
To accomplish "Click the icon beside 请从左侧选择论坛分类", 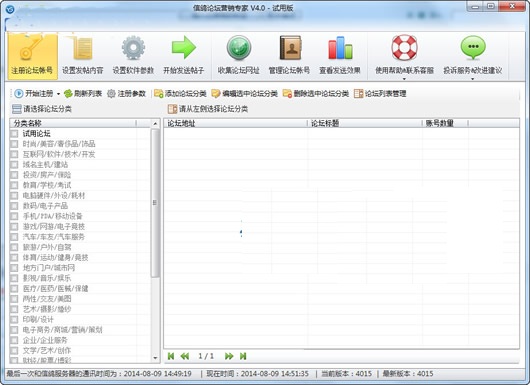I will point(172,109).
